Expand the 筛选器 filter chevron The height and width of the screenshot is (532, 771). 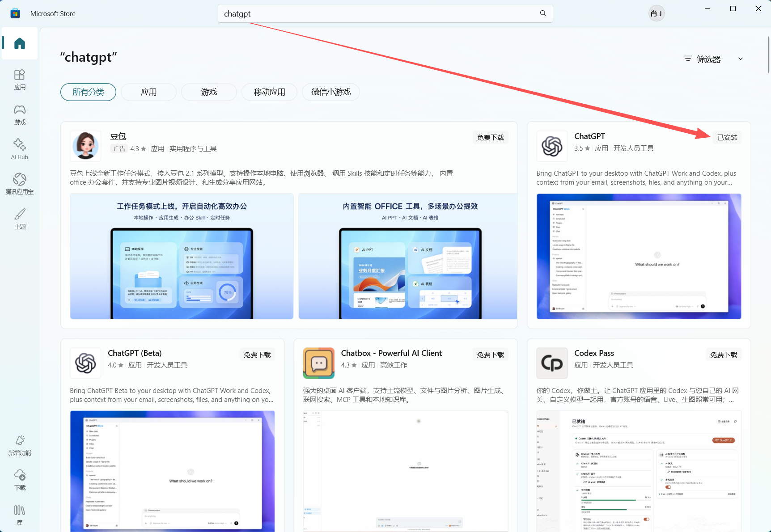point(741,59)
